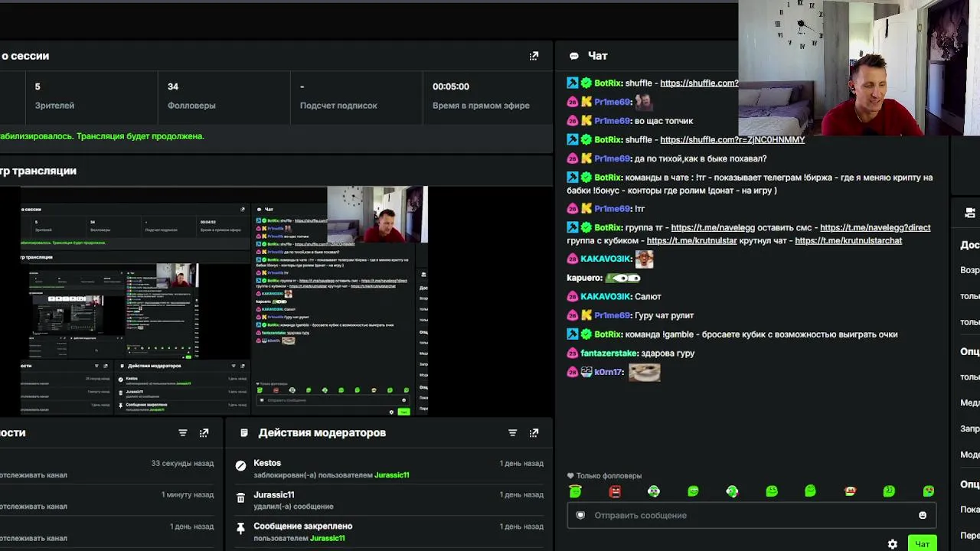Open filter icon of the activity feed panel
The image size is (980, 551).
tap(182, 432)
